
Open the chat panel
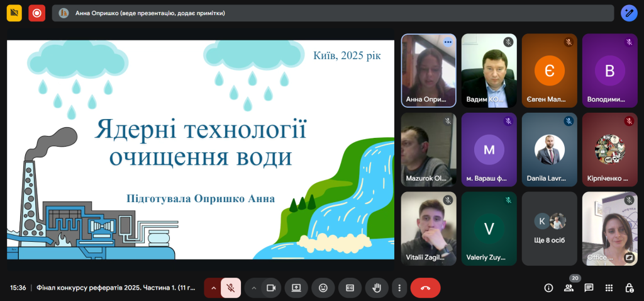(x=589, y=288)
